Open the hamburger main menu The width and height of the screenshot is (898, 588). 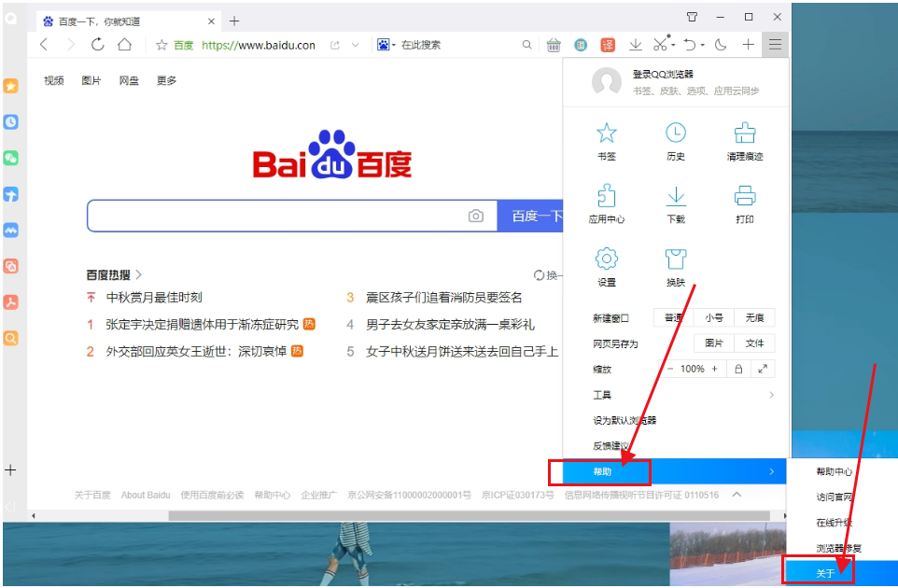point(775,45)
